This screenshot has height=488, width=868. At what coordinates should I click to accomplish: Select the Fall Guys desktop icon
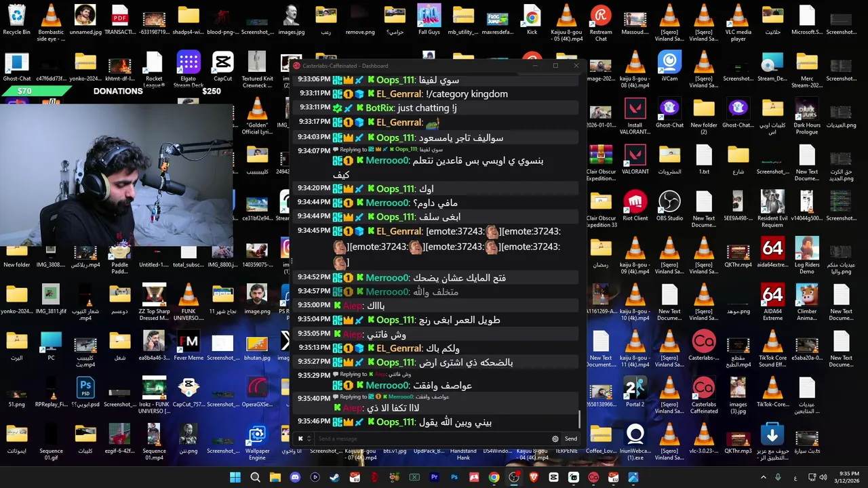pos(429,20)
